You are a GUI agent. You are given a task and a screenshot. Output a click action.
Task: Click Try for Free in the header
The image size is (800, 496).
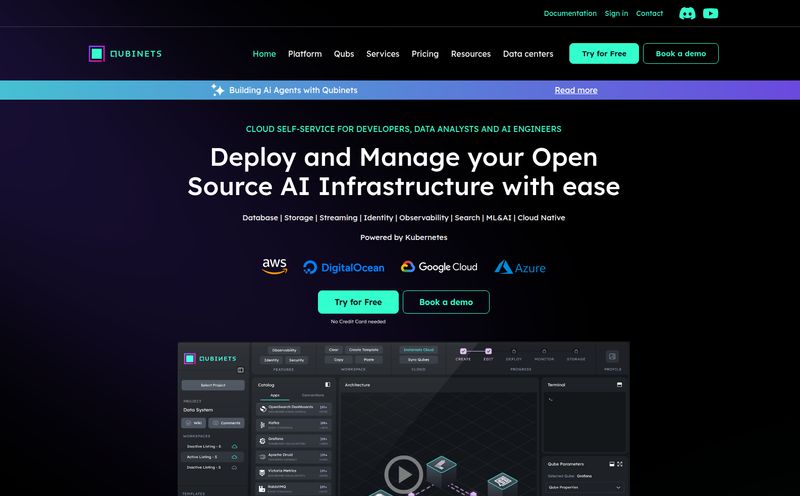click(604, 54)
